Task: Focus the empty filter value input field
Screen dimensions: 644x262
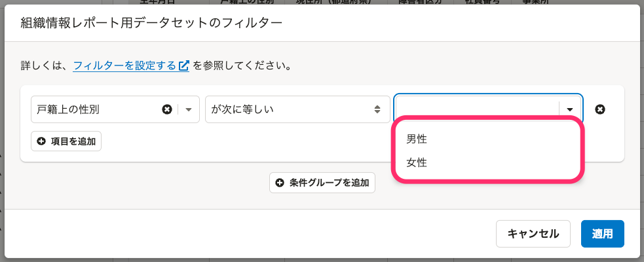Action: tap(477, 109)
